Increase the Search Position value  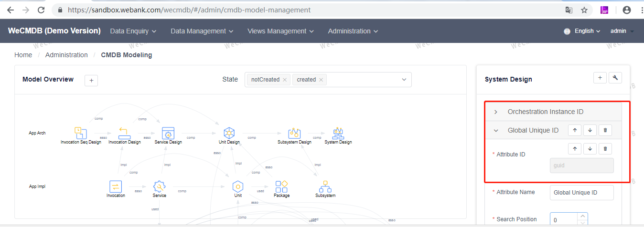[x=583, y=217]
